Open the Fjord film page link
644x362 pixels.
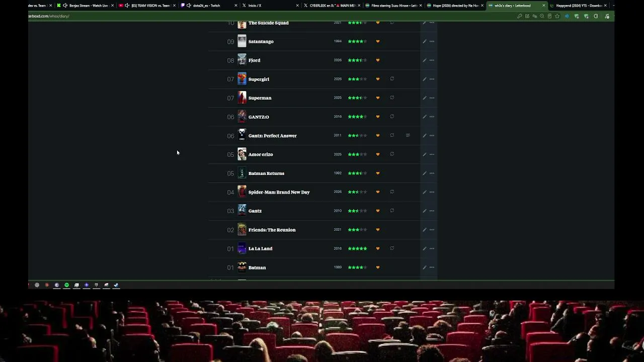click(254, 60)
